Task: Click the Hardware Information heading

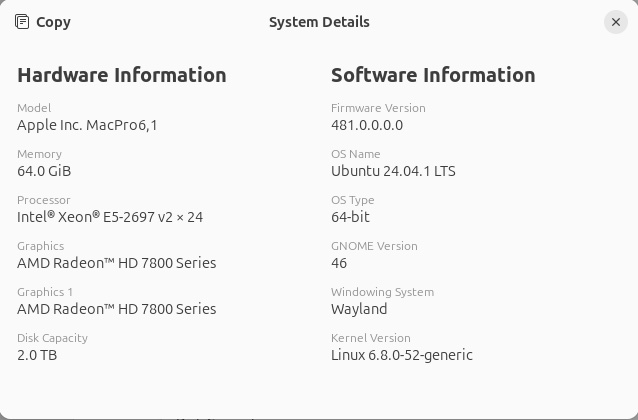Action: click(122, 75)
